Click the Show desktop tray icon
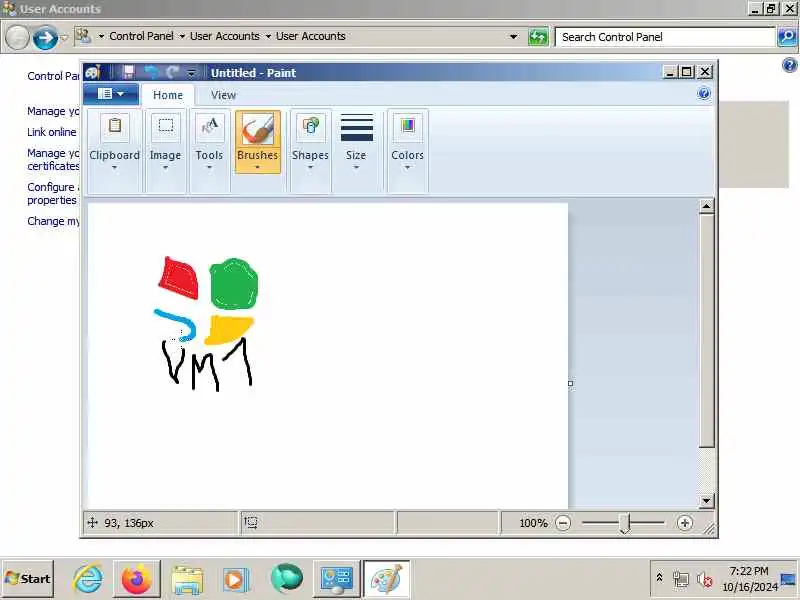Screen dimensions: 800x600 (788, 579)
